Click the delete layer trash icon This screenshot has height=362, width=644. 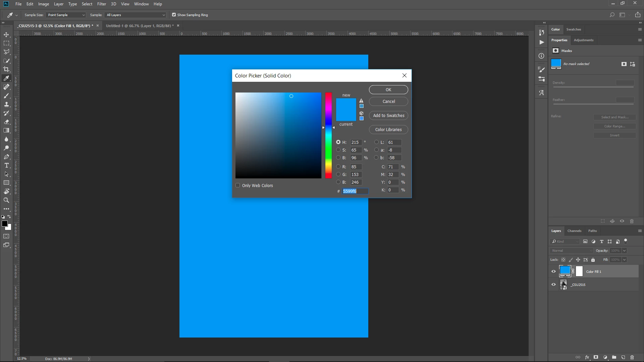(632, 357)
